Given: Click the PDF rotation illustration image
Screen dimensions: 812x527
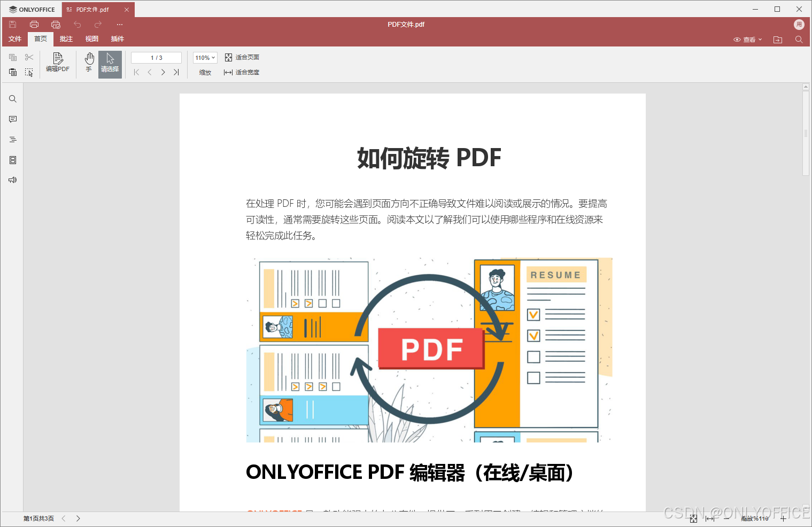Looking at the screenshot, I should pyautogui.click(x=429, y=350).
